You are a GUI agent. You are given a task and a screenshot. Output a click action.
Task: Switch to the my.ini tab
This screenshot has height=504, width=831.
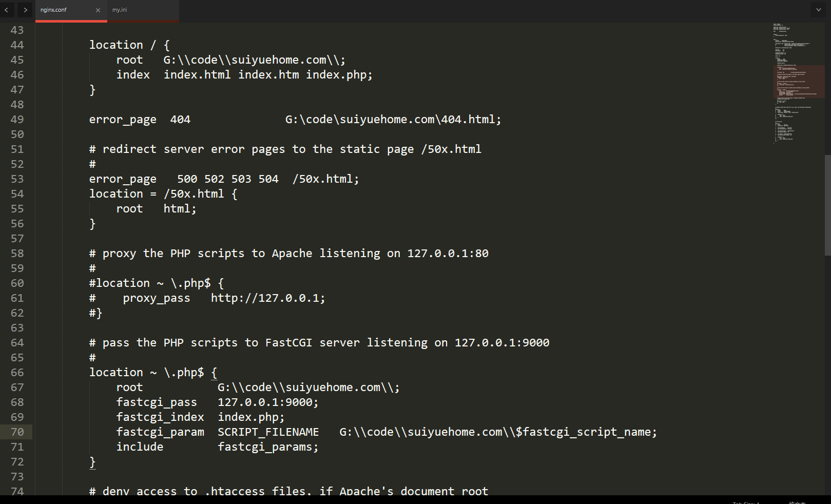click(x=120, y=10)
